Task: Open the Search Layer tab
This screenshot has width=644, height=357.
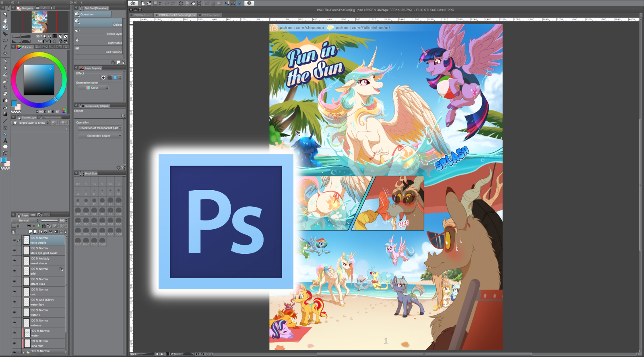Action: click(x=27, y=117)
